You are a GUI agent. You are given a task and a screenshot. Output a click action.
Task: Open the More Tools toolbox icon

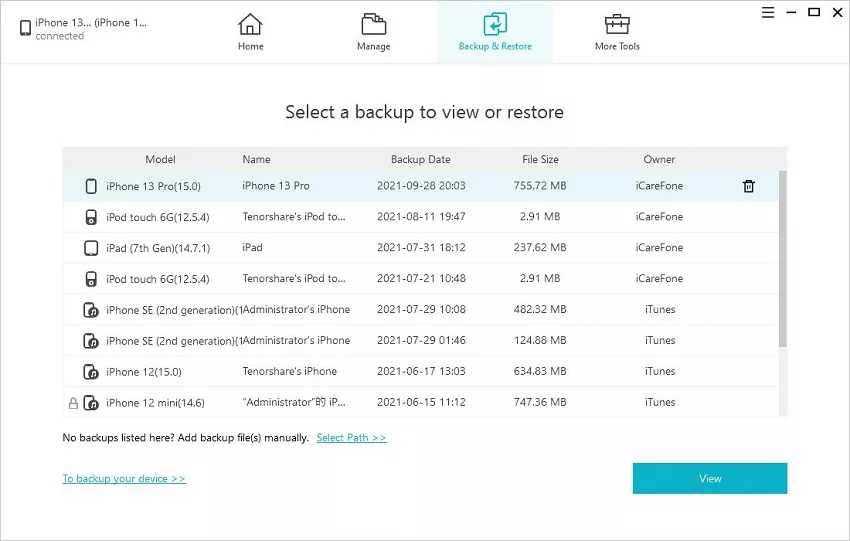(x=617, y=24)
